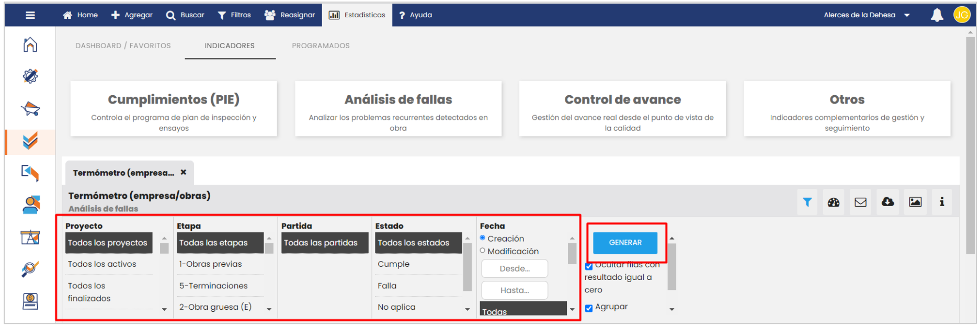
Task: Open the info icon in report toolbar
Action: [x=941, y=202]
